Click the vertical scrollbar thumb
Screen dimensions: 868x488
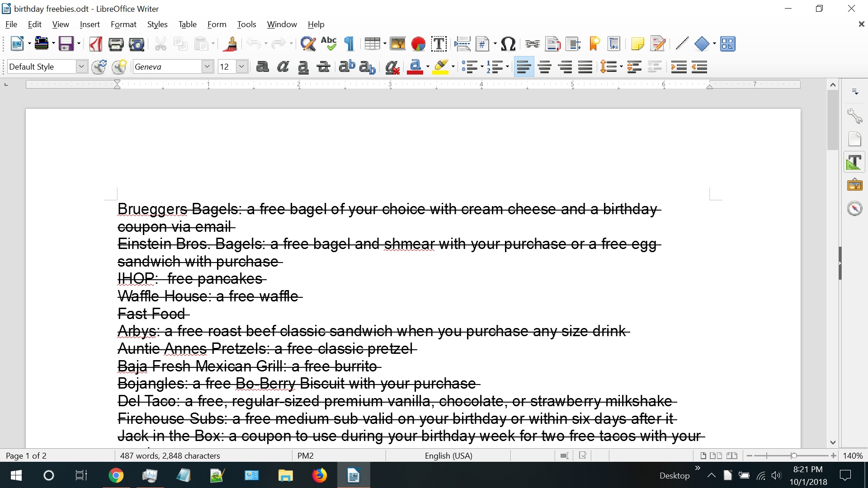click(x=833, y=120)
